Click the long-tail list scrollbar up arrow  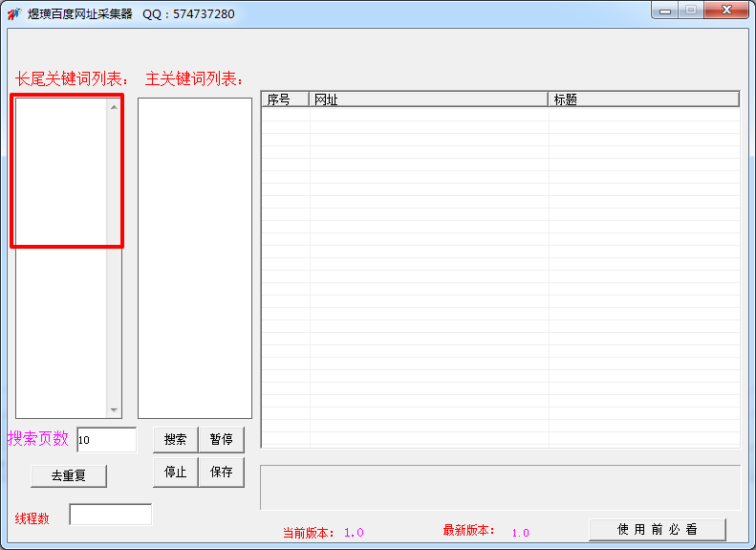point(115,107)
